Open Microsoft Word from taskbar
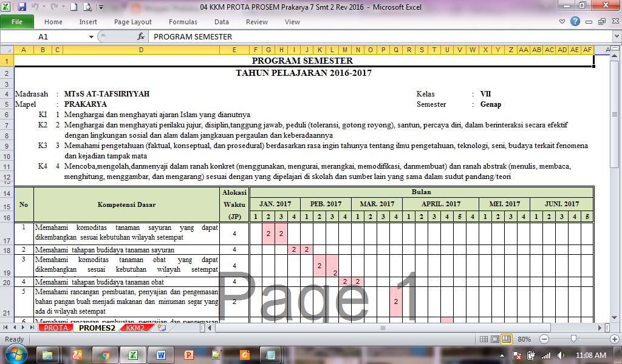622x364 pixels. 161,355
